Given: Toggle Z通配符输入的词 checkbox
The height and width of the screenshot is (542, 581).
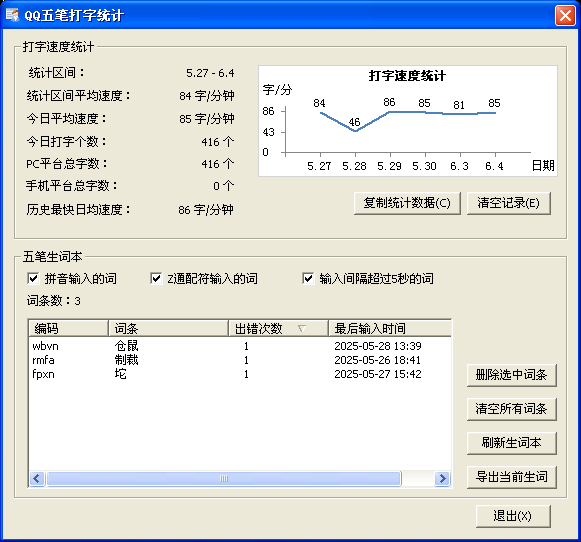Looking at the screenshot, I should coord(156,278).
